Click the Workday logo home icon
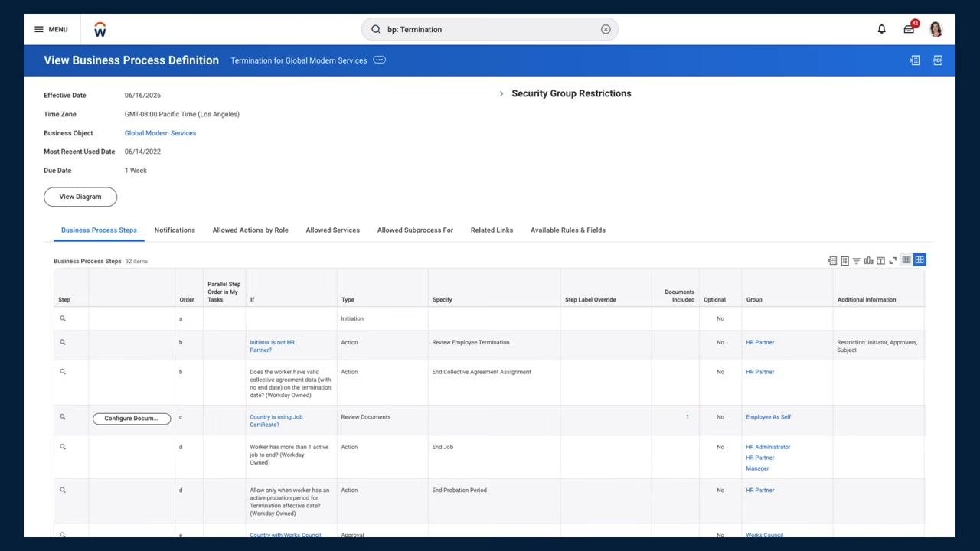 pyautogui.click(x=100, y=29)
